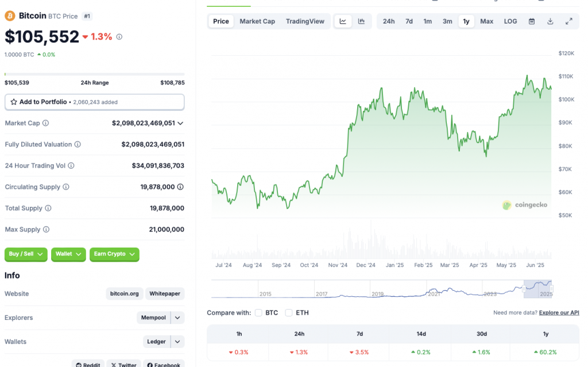
Task: Click the info icon after 19,878,000 circulating value
Action: (180, 187)
